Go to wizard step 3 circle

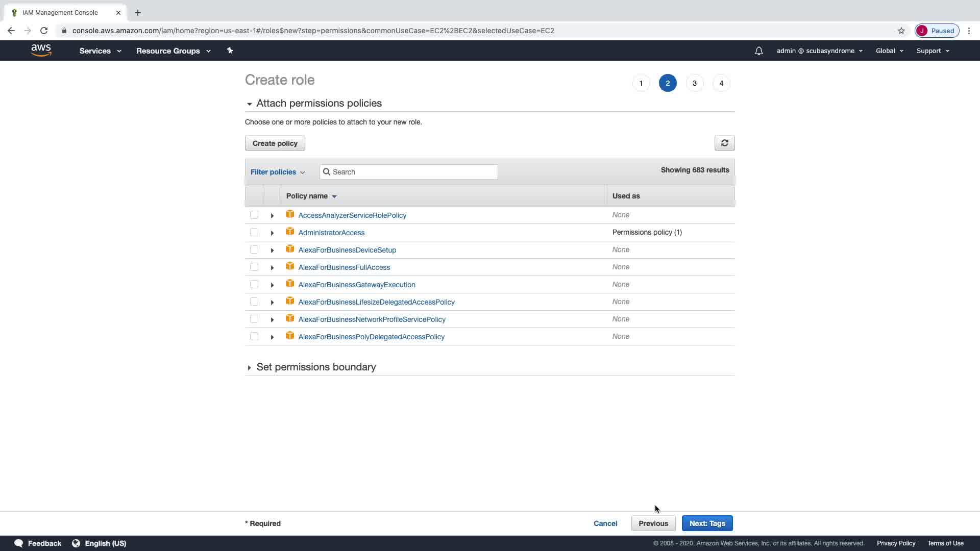pyautogui.click(x=694, y=83)
